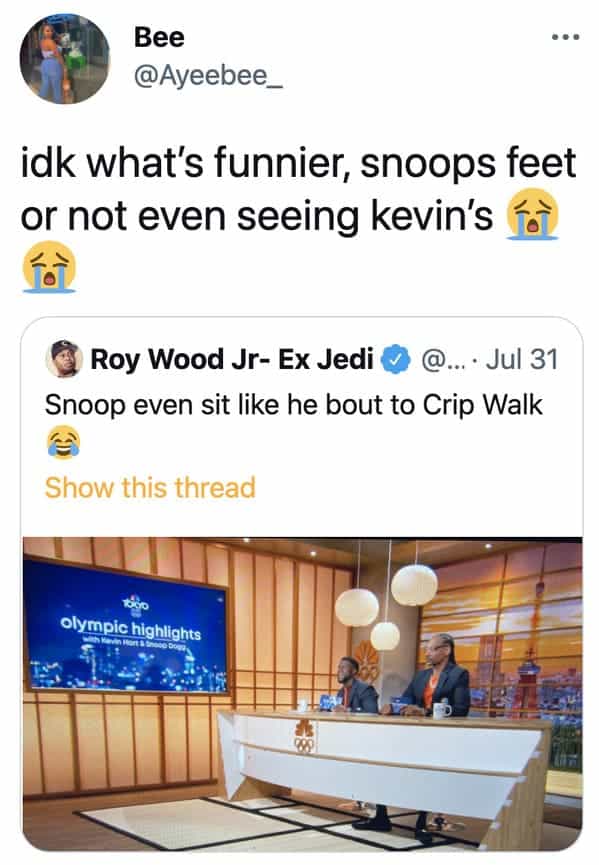The height and width of the screenshot is (865, 599).
Task: Open the @Ayeebee_ handle link
Action: tap(209, 76)
